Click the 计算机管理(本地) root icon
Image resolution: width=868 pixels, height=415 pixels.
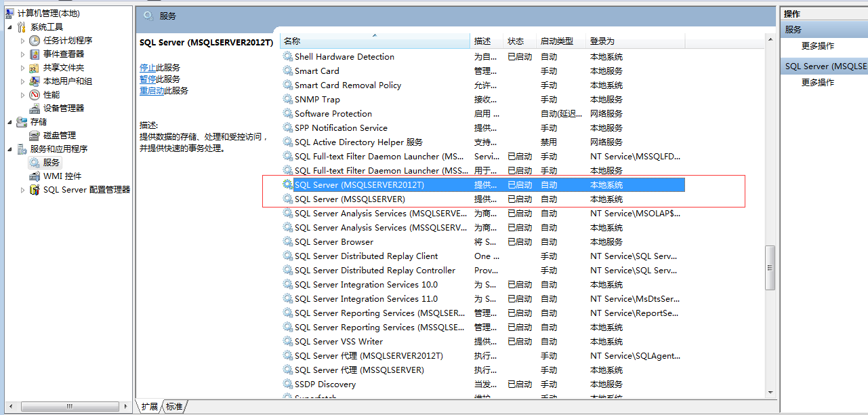(10, 13)
